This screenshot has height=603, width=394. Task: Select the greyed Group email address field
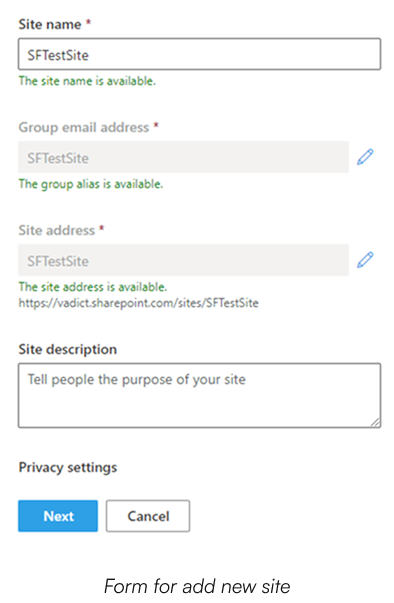click(183, 157)
